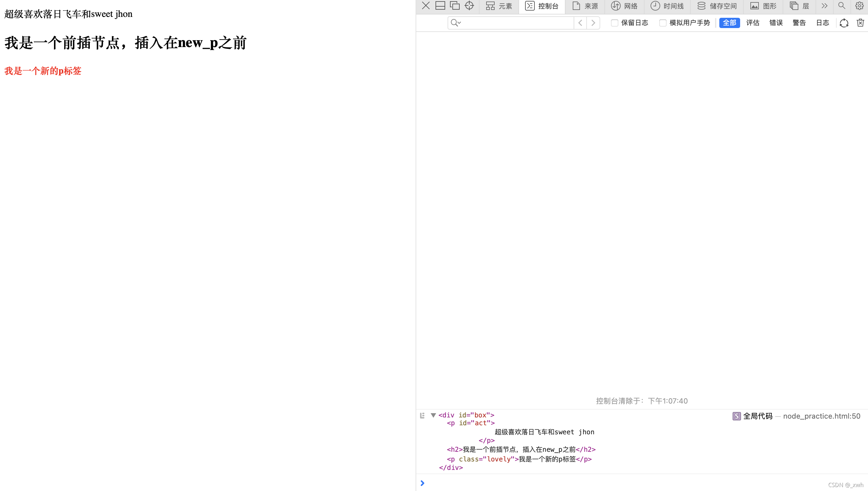The width and height of the screenshot is (868, 491).
Task: Click the log entry icon beside div box
Action: click(422, 416)
